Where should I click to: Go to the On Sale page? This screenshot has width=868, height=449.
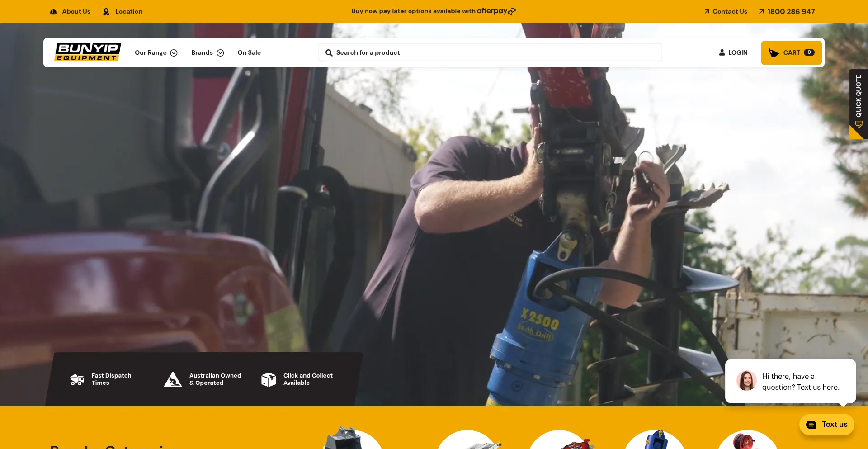pyautogui.click(x=249, y=52)
